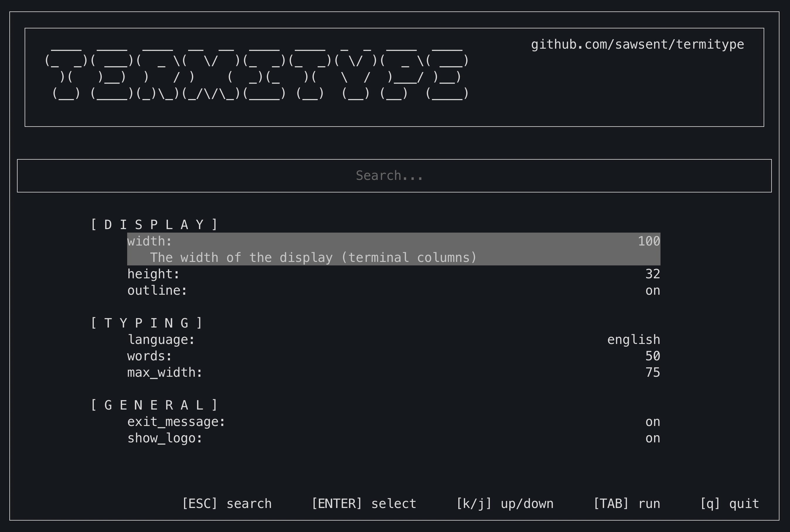Click the [ENTER] select hint
Screen dimensions: 790x532
click(364, 504)
